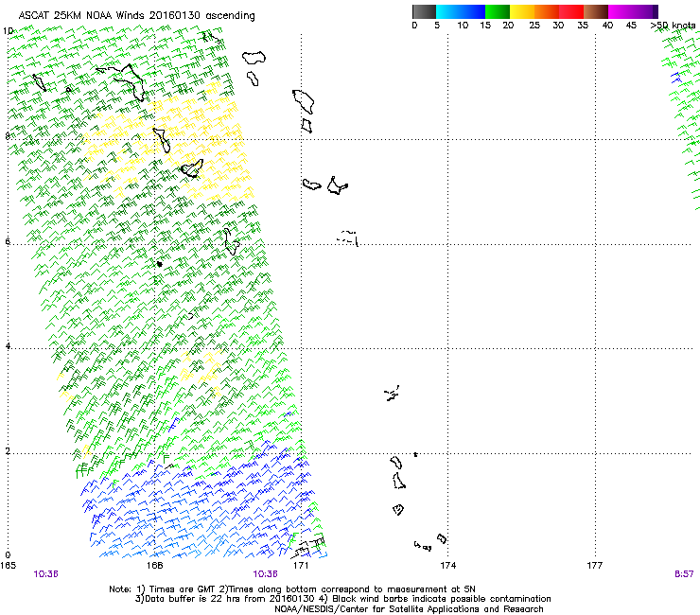Select the orange 25–30 knots legend segment
The image size is (700, 615).
point(547,11)
